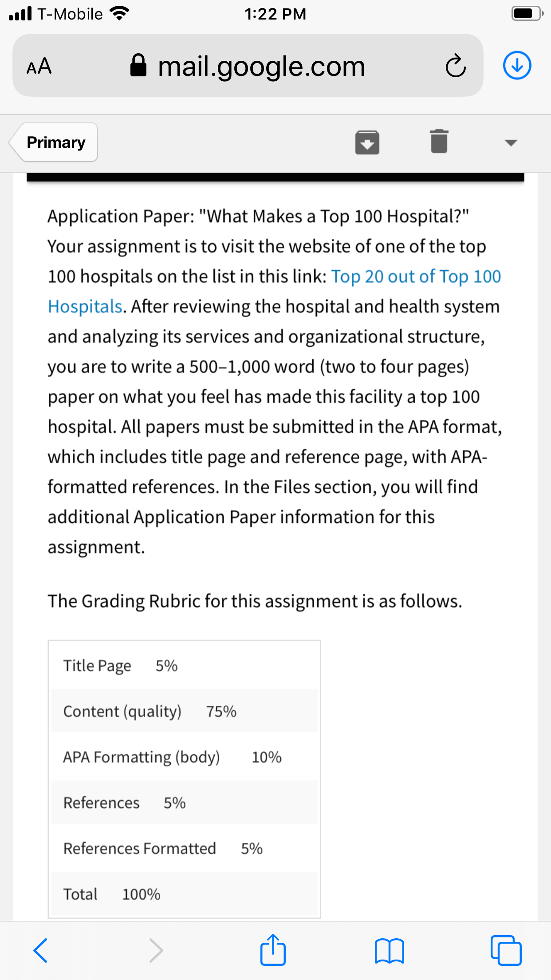551x980 pixels.
Task: Tap the Safari forward arrow
Action: tap(156, 950)
